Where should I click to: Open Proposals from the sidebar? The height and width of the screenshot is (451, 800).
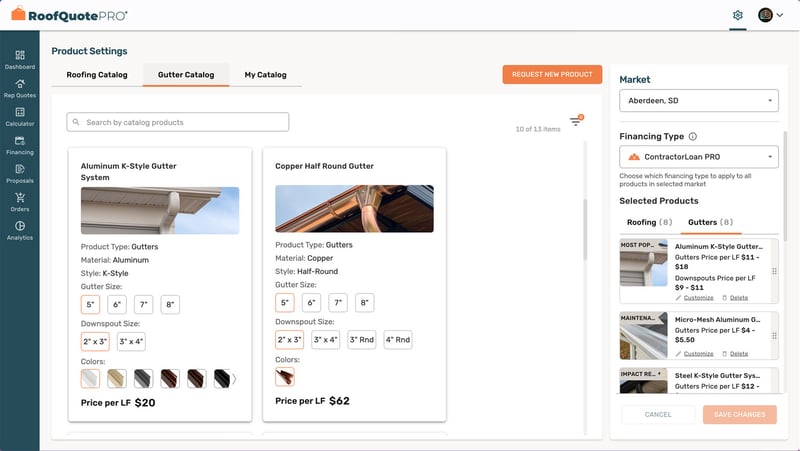(19, 174)
